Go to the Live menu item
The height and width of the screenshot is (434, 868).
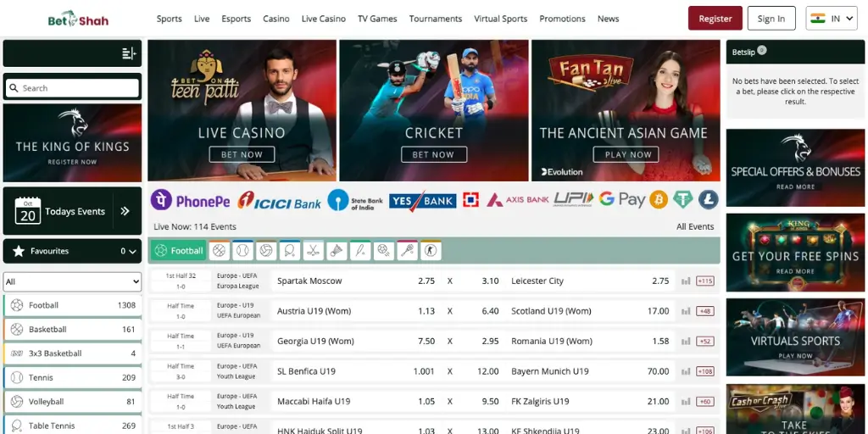click(202, 19)
